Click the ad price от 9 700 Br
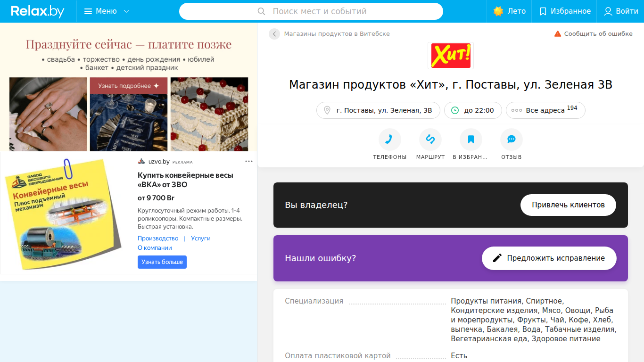644x362 pixels. click(156, 198)
